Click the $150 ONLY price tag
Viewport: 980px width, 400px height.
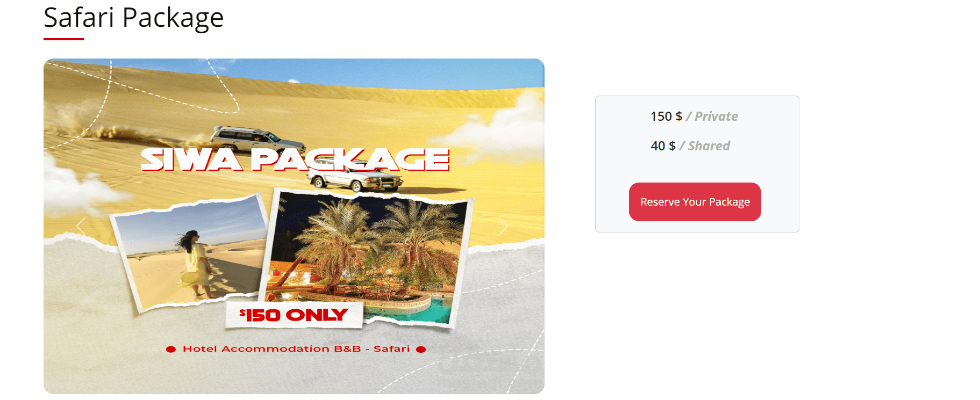pos(294,315)
